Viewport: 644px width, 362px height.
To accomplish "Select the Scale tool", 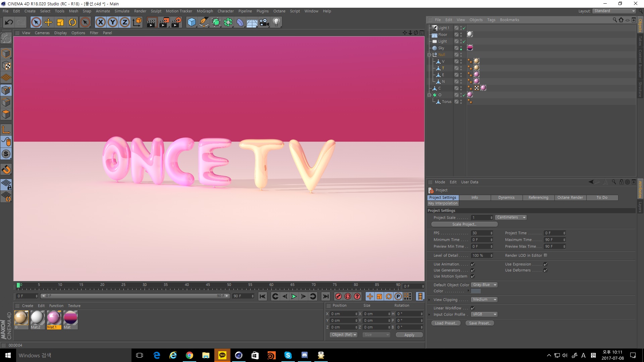I will click(x=60, y=22).
